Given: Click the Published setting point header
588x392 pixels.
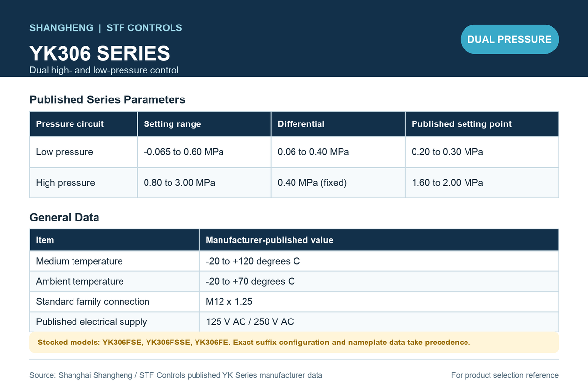Looking at the screenshot, I should coord(482,124).
